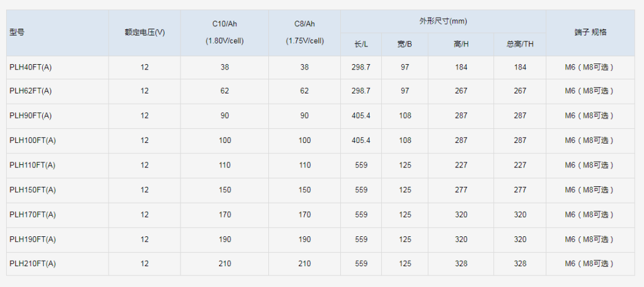Image resolution: width=644 pixels, height=287 pixels.
Task: Select C8 value 62 in PLH62FT(A) row
Action: 304,91
